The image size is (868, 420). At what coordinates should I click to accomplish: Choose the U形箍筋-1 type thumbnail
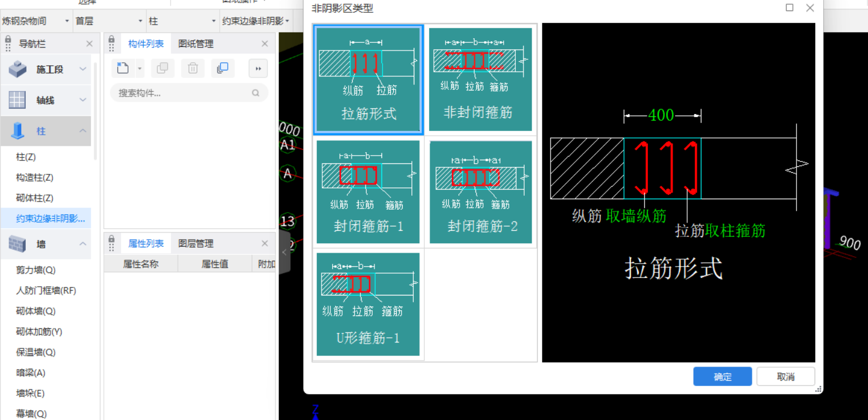[x=368, y=304]
